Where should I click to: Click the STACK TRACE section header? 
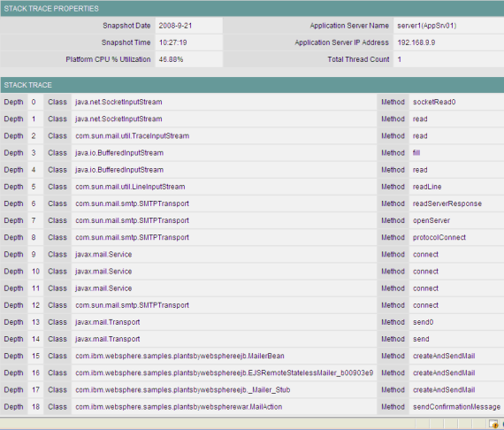(x=252, y=85)
